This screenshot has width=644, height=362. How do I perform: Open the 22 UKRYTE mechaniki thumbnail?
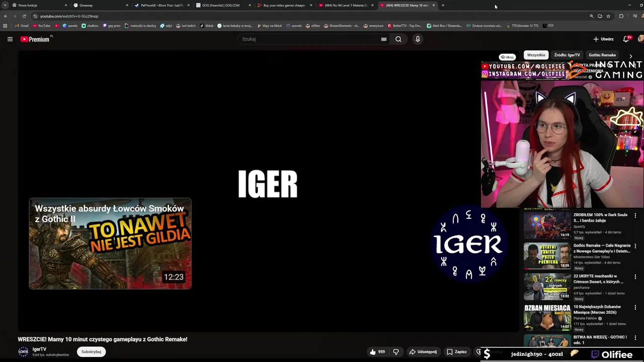tap(547, 287)
